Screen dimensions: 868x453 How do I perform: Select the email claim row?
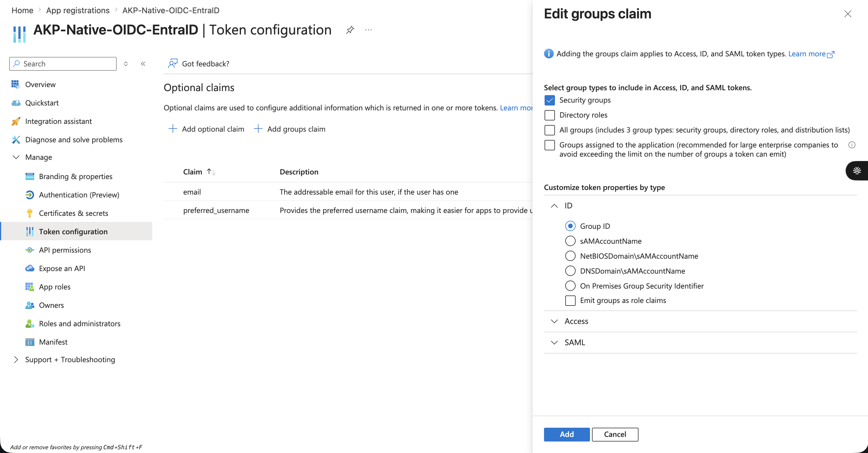coord(348,192)
